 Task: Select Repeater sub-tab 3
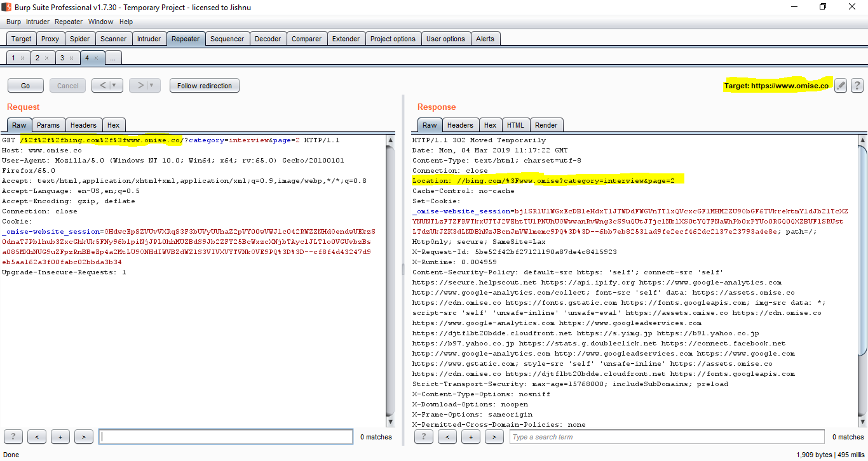pos(67,58)
